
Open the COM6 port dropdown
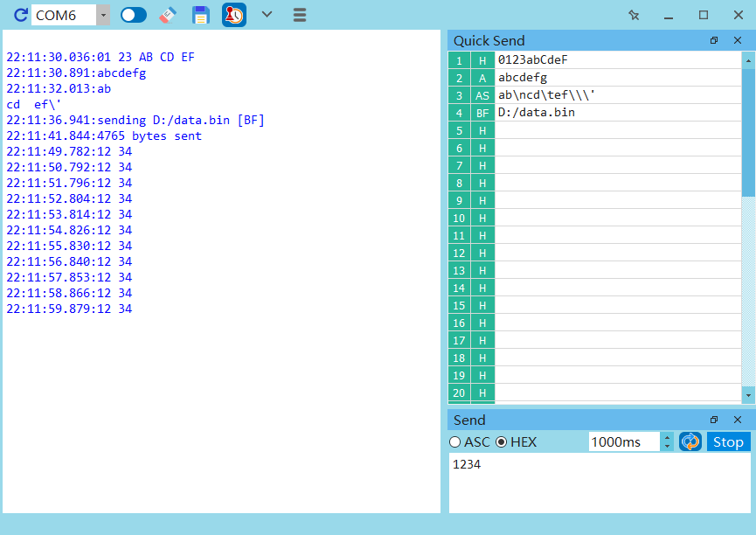pyautogui.click(x=103, y=16)
